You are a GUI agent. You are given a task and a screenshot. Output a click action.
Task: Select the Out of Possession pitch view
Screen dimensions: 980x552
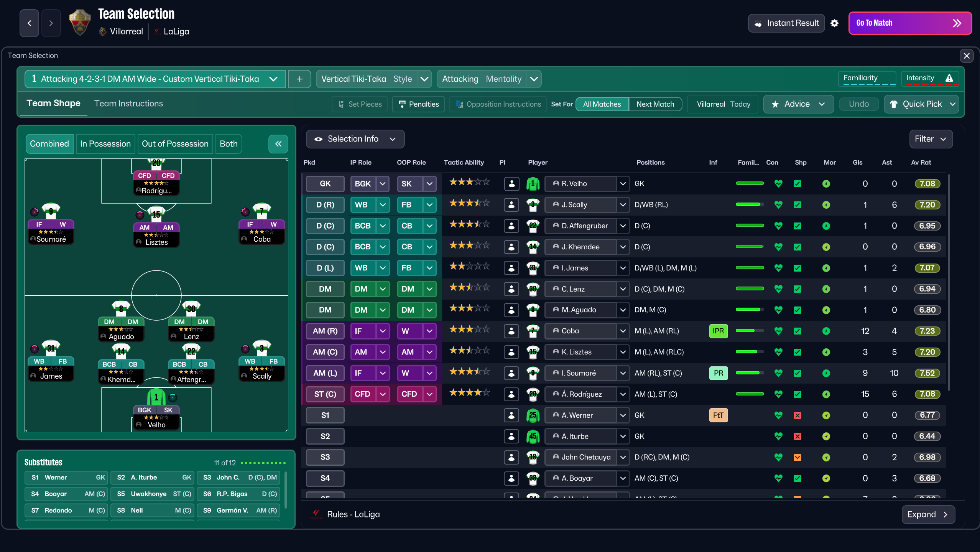pos(175,144)
